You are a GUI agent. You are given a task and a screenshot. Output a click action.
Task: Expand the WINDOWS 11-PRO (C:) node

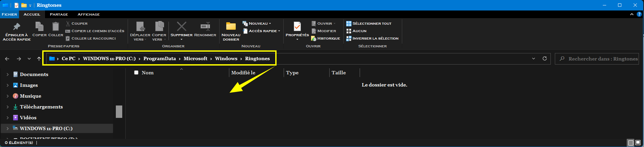[x=7, y=128]
